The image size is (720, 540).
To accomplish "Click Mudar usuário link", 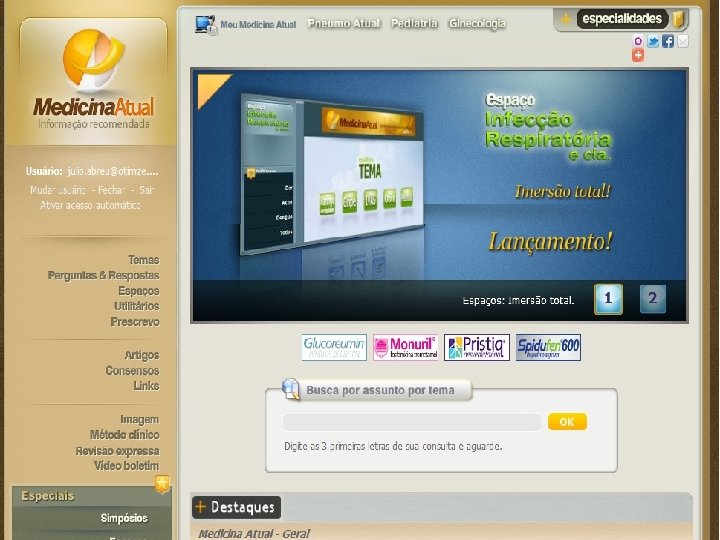I will point(58,190).
